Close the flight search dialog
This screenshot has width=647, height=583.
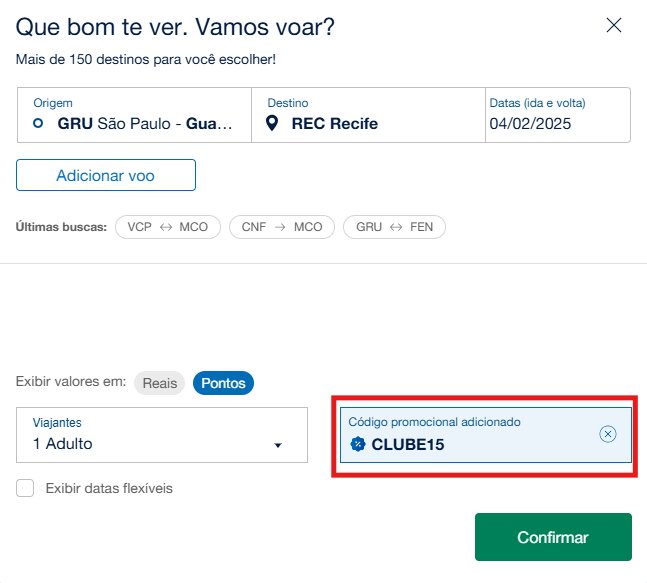point(614,26)
